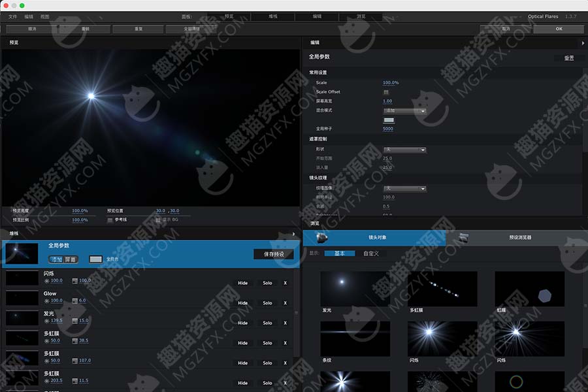
Task: Click the stack panel scrollbar handle
Action: click(296, 313)
